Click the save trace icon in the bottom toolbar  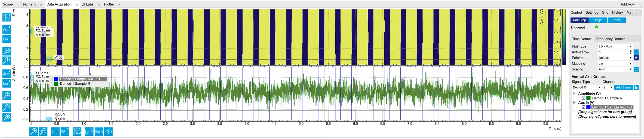click(89, 132)
